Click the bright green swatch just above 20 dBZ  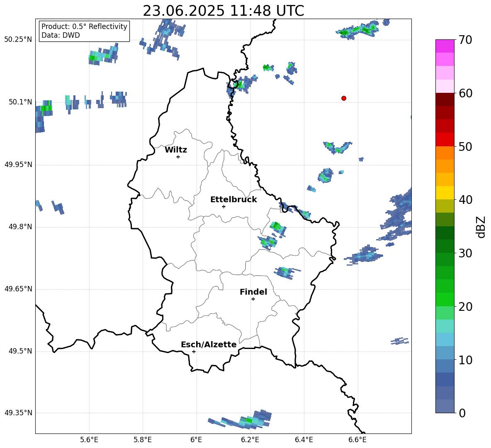tap(445, 299)
